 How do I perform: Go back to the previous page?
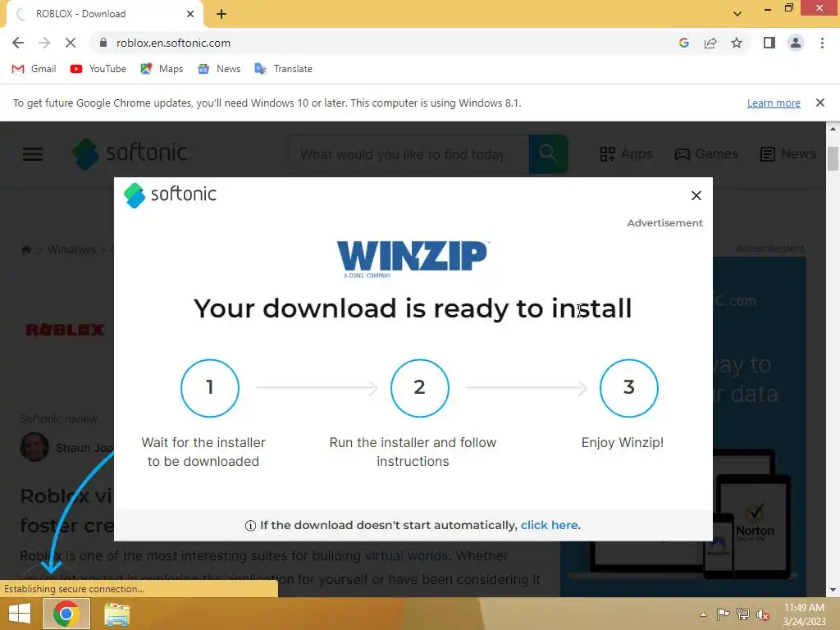(x=18, y=43)
